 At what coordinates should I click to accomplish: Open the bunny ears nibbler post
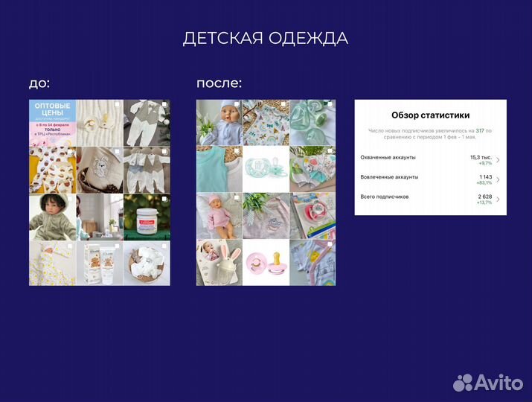click(219, 263)
